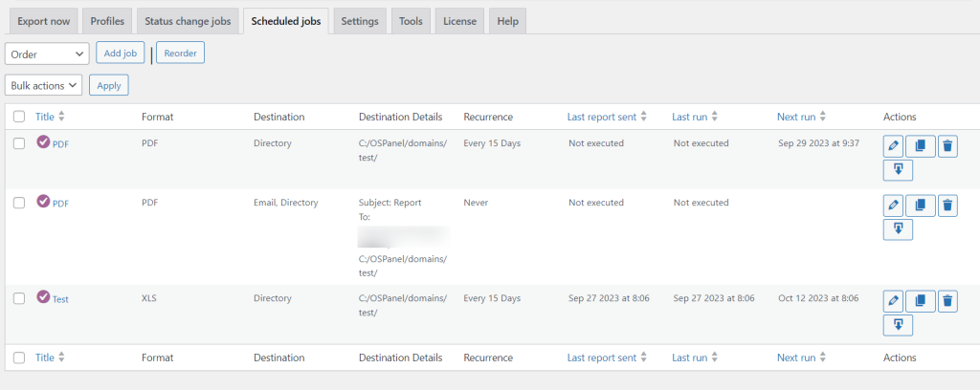Image resolution: width=980 pixels, height=390 pixels.
Task: Open PDF title link of job due Sep 29
Action: tap(60, 144)
